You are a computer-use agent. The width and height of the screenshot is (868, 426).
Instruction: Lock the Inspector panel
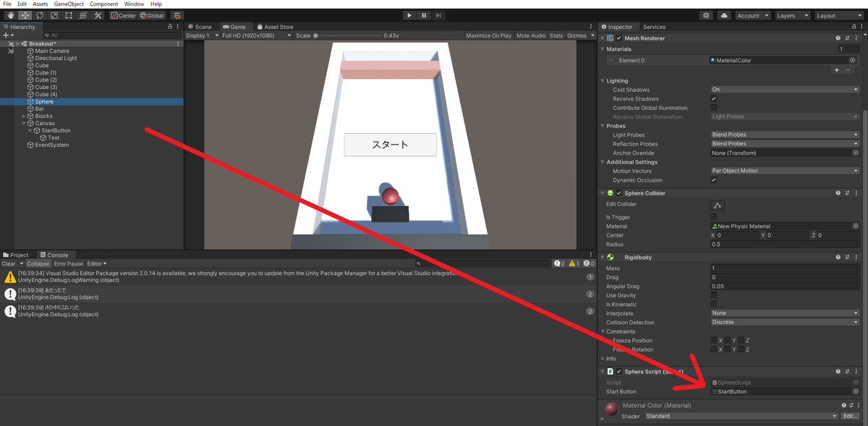[853, 27]
